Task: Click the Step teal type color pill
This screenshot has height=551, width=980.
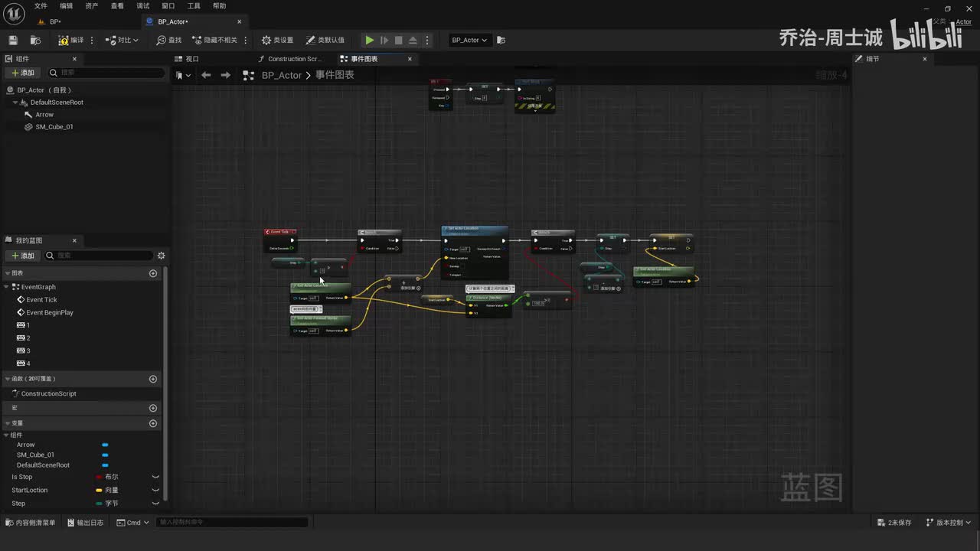Action: pyautogui.click(x=99, y=504)
